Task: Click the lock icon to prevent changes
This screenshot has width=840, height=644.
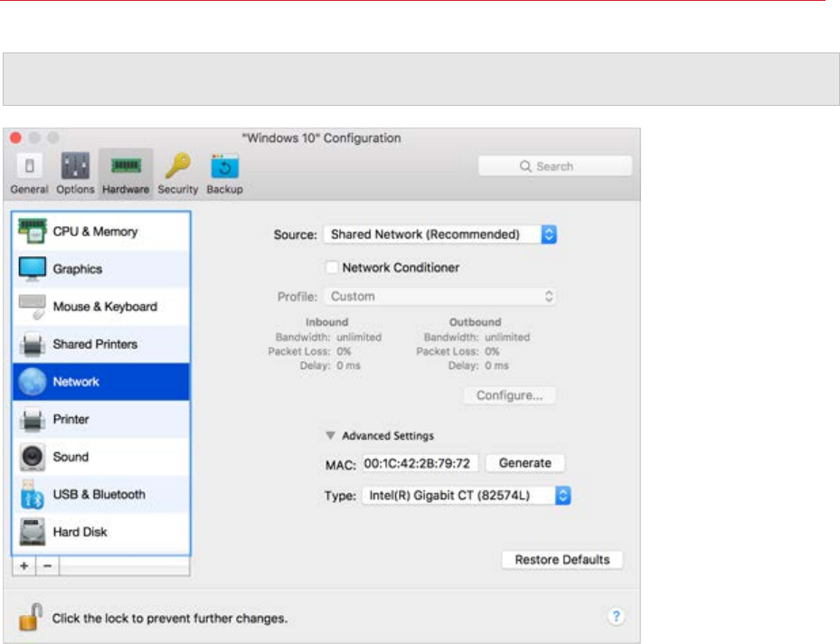Action: point(31,617)
